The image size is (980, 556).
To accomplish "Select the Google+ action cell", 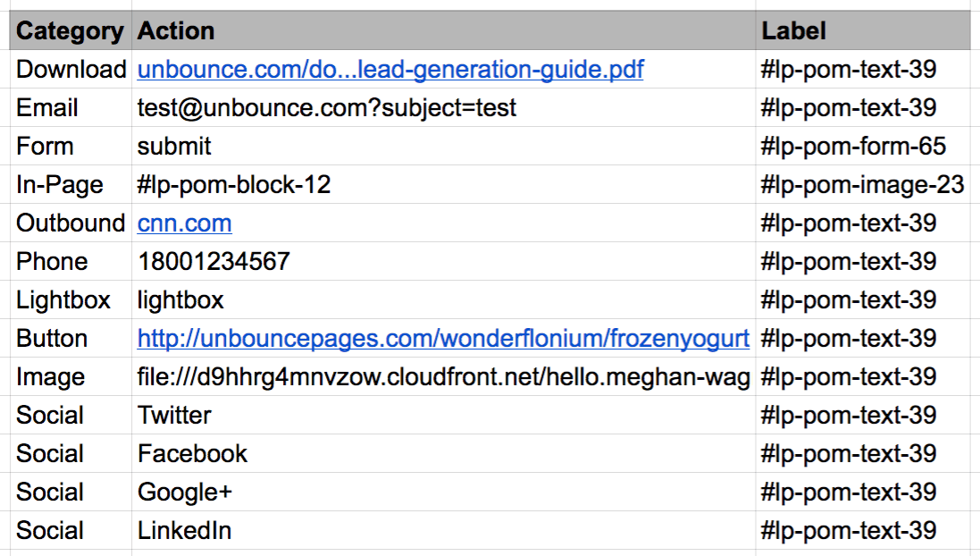I will click(x=185, y=493).
